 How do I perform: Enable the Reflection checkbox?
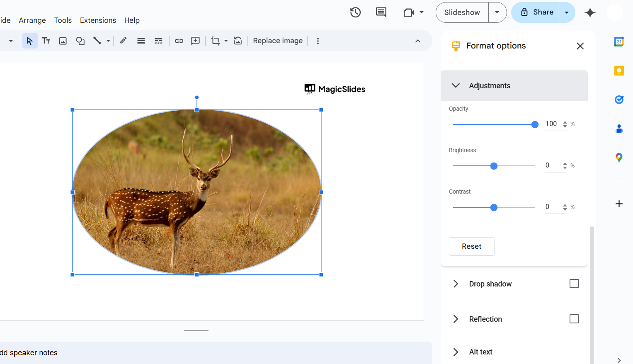click(574, 319)
